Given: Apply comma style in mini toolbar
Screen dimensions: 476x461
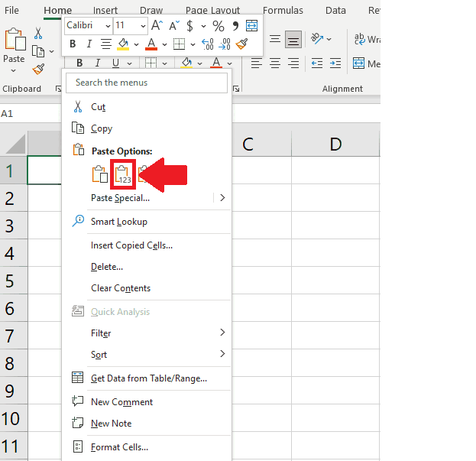Looking at the screenshot, I should [235, 26].
